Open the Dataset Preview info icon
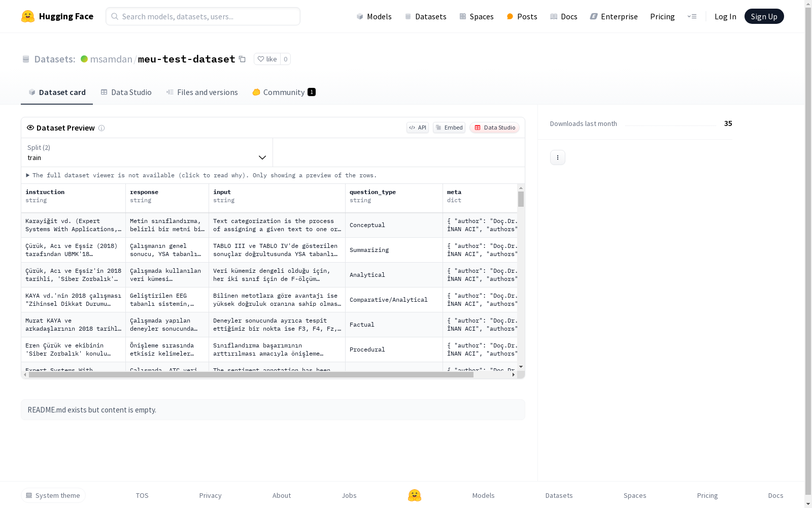 tap(101, 128)
